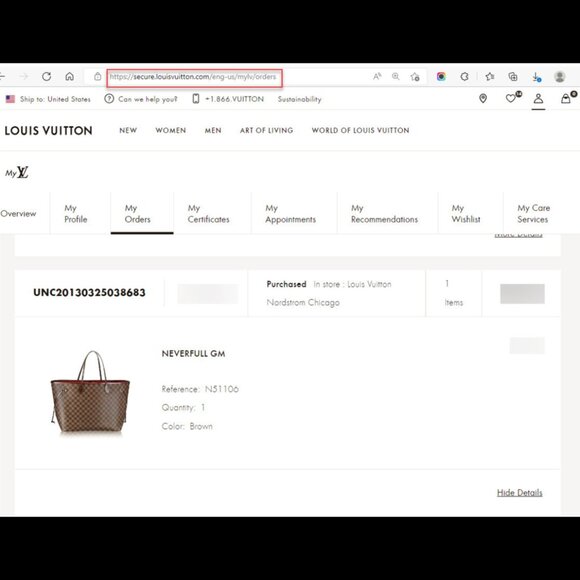Open the WOMEN menu
The image size is (580, 580).
click(x=171, y=130)
